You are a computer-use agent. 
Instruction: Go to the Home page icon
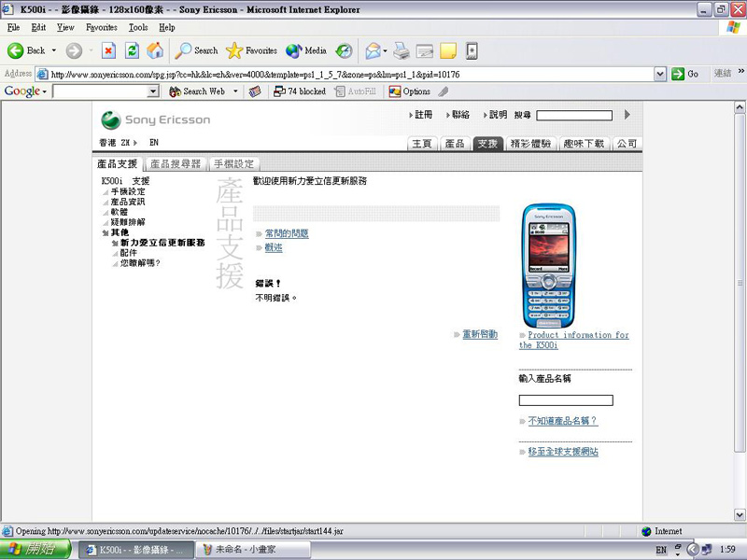(155, 50)
